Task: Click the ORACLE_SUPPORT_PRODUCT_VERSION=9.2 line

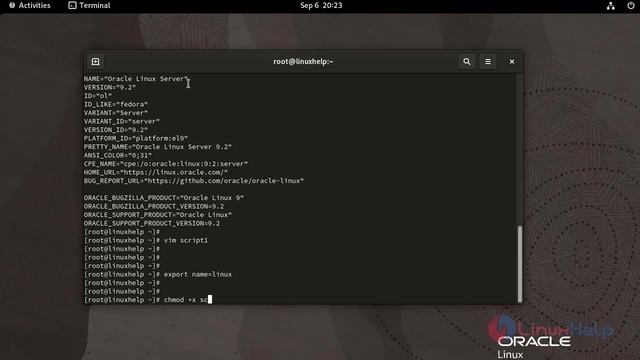Action: click(x=151, y=223)
